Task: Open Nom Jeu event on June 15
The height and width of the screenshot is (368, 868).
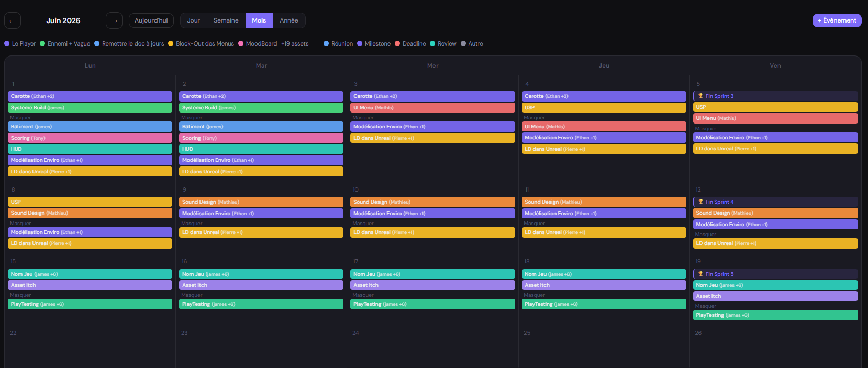Action: pyautogui.click(x=90, y=274)
